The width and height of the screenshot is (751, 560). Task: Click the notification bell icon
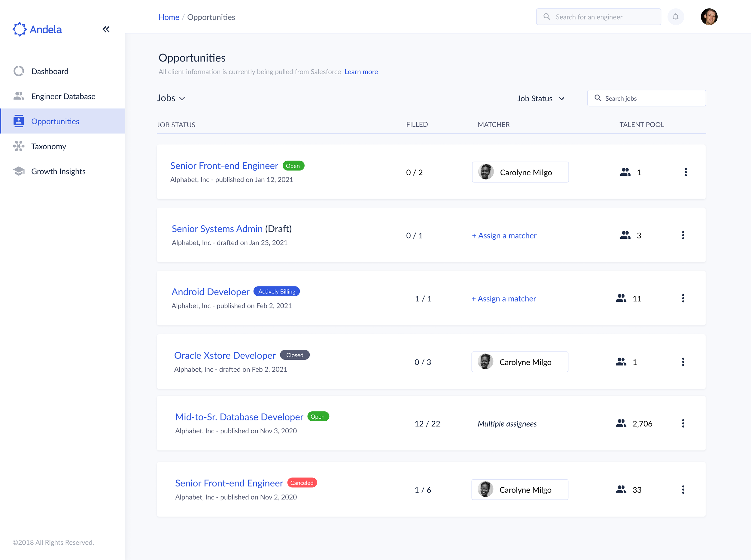675,17
